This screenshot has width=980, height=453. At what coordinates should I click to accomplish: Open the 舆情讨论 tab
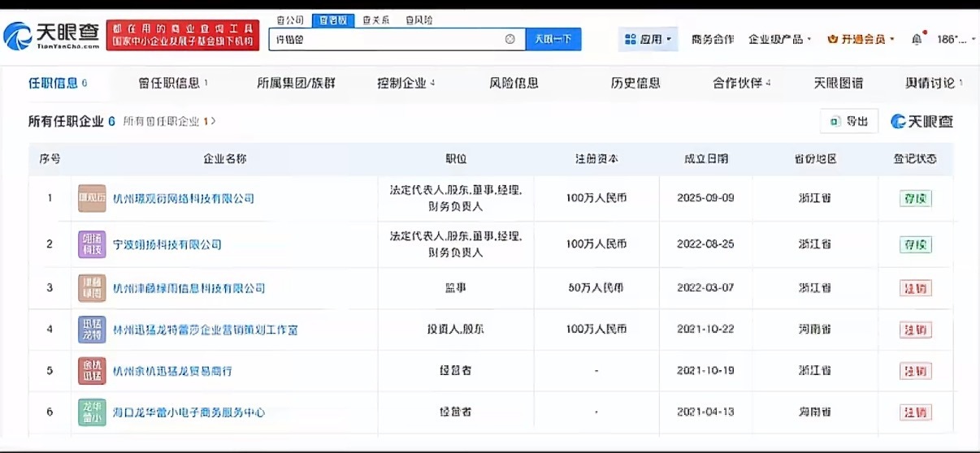[x=934, y=83]
